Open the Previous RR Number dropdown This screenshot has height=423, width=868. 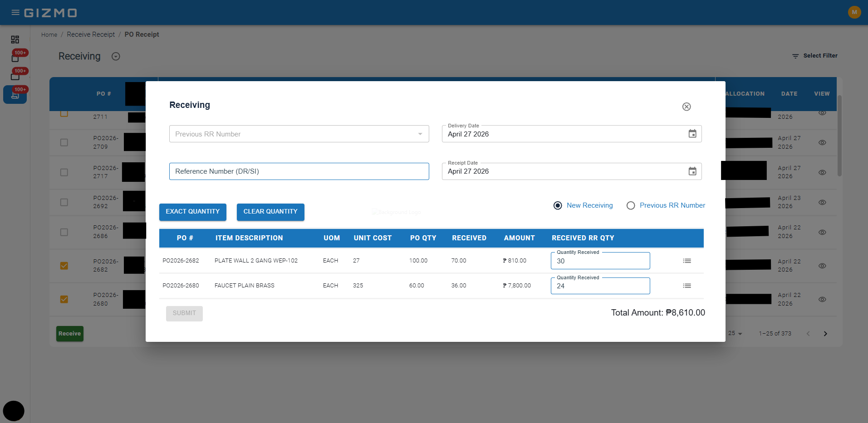pyautogui.click(x=299, y=134)
